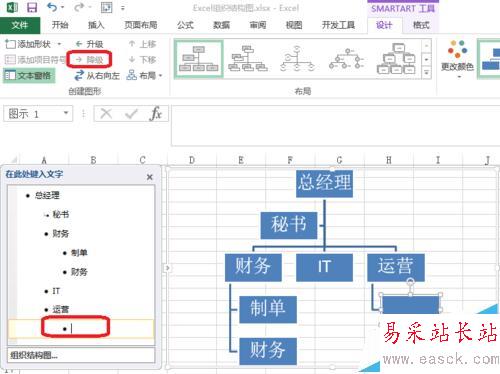
Task: Select IT item in text pane
Action: [56, 291]
